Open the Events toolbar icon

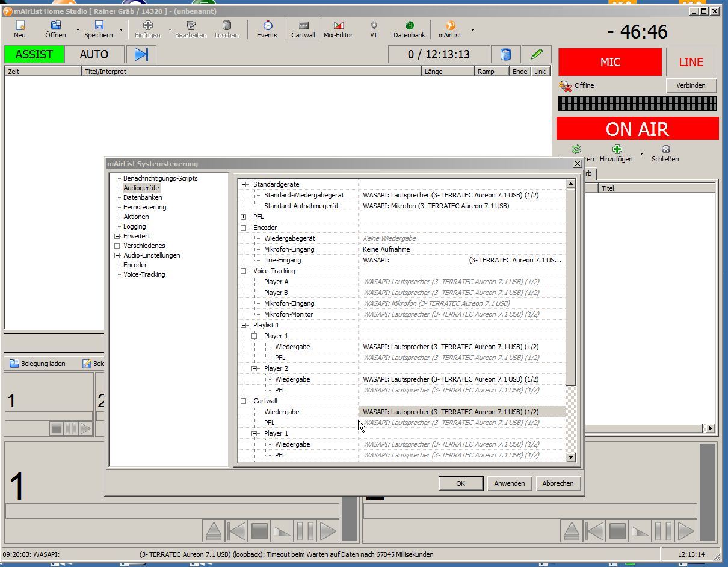tap(267, 29)
